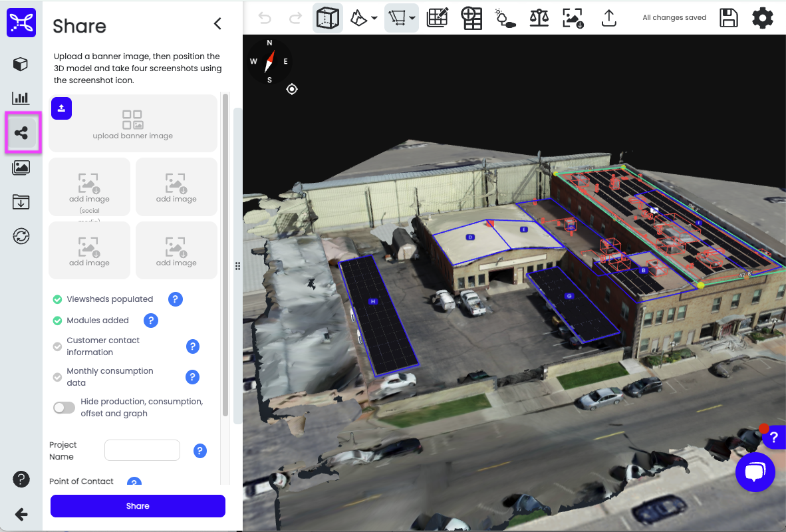Open the image gallery sidebar icon
Viewport: 786px width, 532px height.
pyautogui.click(x=21, y=168)
